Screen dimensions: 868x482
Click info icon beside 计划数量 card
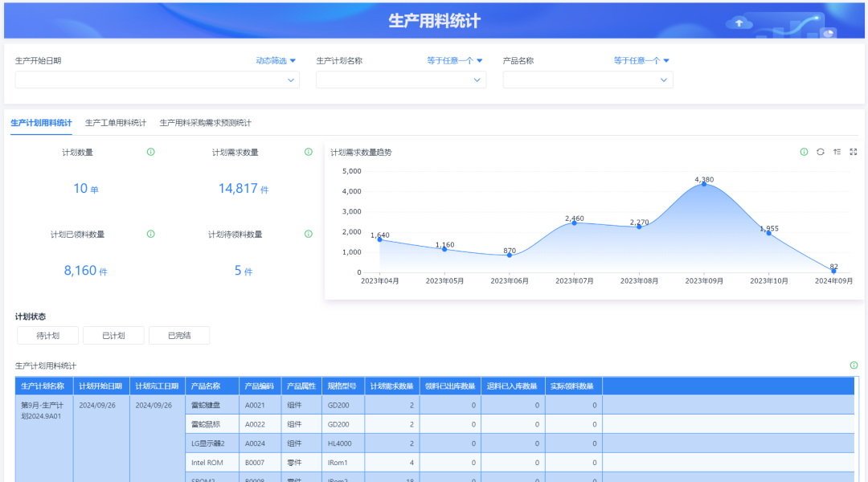coord(150,152)
